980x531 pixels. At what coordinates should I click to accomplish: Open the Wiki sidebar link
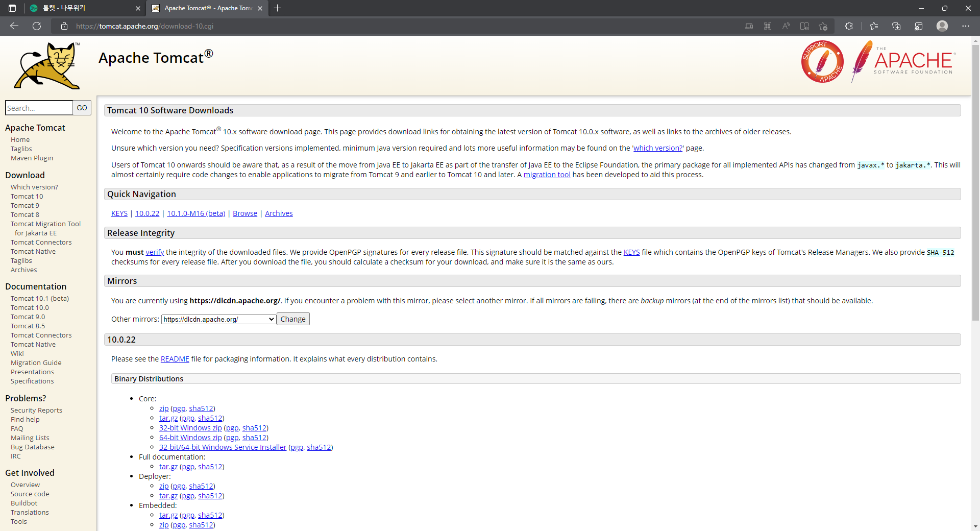tap(17, 353)
